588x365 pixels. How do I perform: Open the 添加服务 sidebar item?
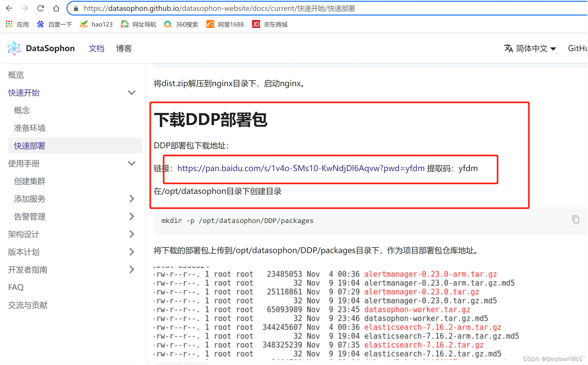click(30, 199)
